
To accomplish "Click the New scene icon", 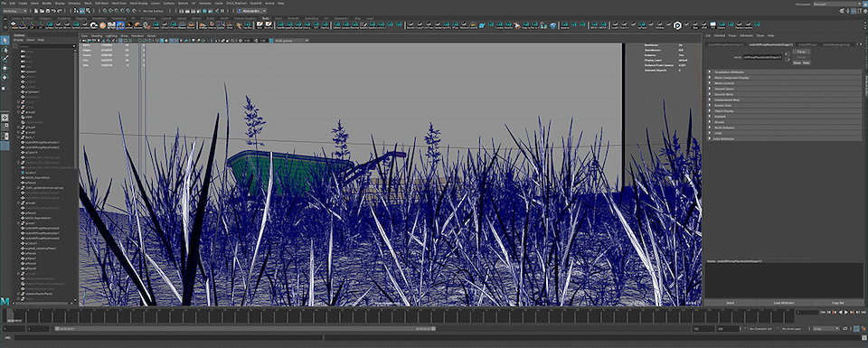I will pos(36,11).
